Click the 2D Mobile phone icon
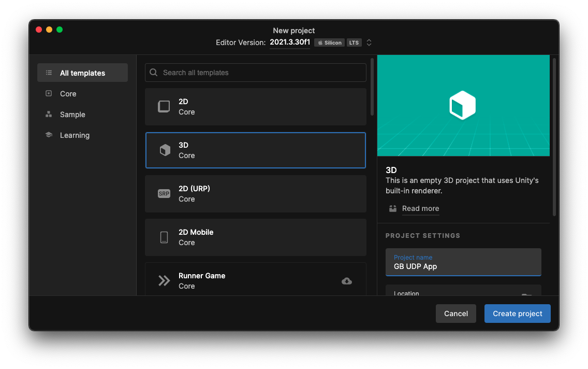Image resolution: width=588 pixels, height=369 pixels. tap(164, 237)
